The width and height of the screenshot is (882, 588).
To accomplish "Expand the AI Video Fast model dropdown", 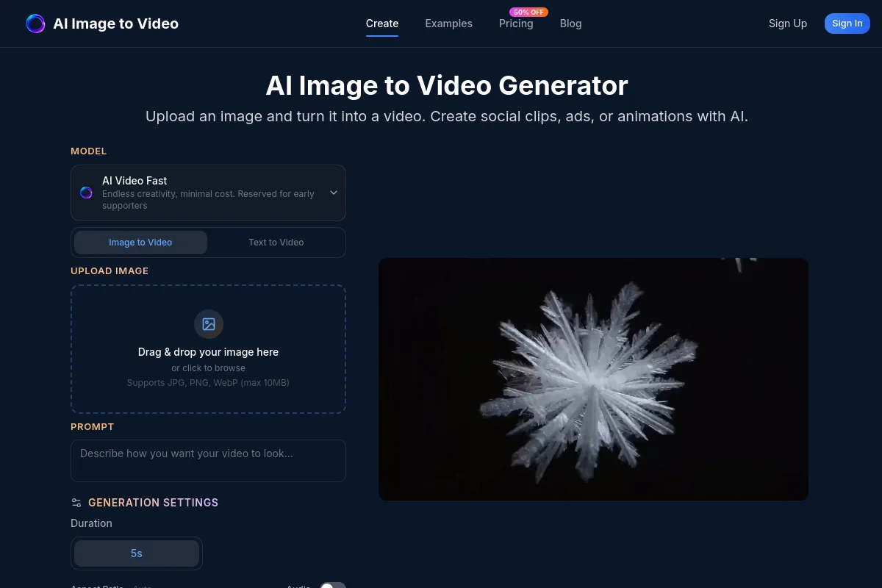I will coord(208,193).
